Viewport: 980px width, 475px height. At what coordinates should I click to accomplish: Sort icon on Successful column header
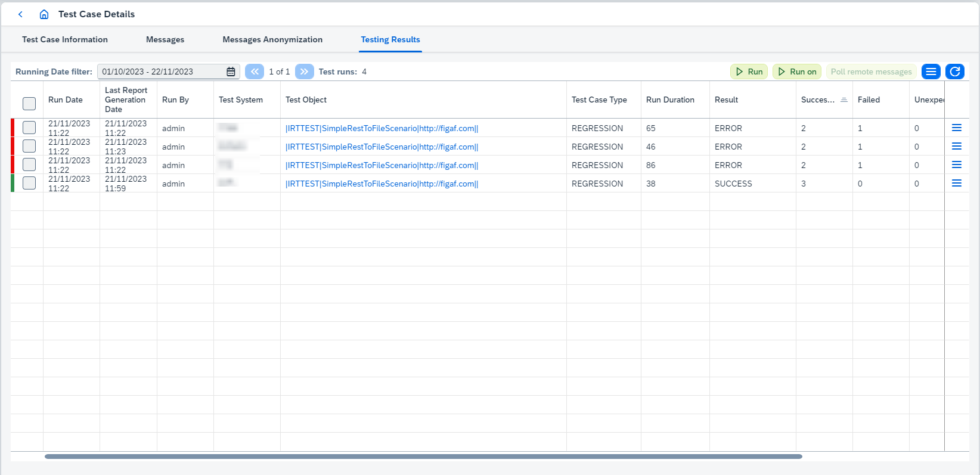click(x=844, y=100)
